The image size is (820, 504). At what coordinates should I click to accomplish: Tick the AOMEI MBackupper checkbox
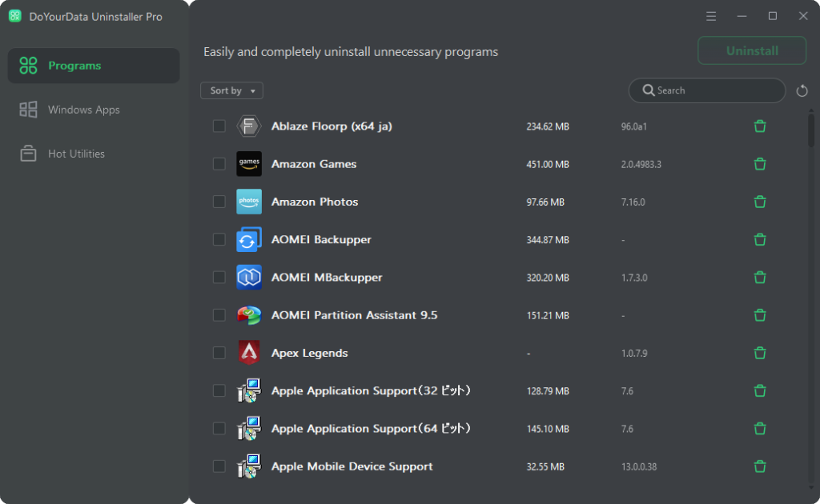tap(219, 278)
